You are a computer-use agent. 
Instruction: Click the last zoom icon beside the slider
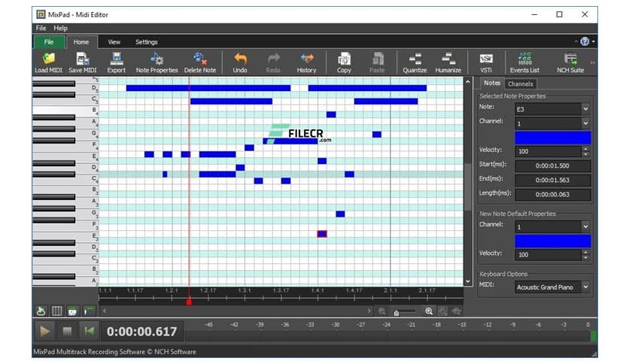[456, 311]
